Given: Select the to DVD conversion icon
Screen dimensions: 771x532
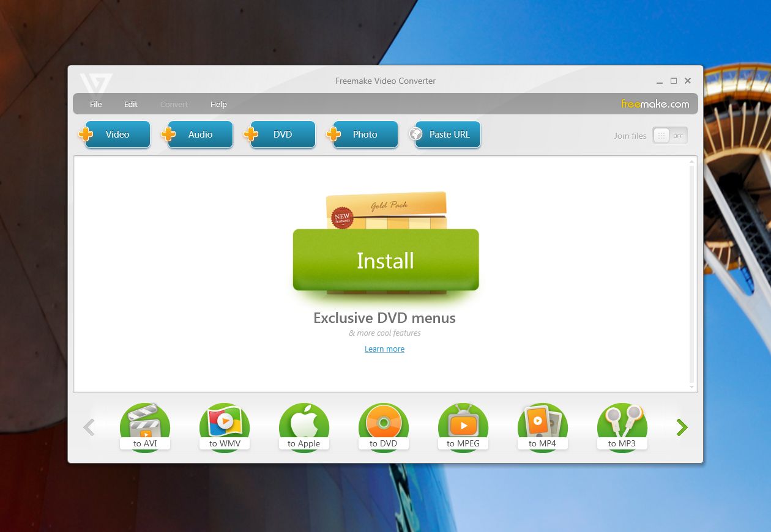Looking at the screenshot, I should coord(384,427).
